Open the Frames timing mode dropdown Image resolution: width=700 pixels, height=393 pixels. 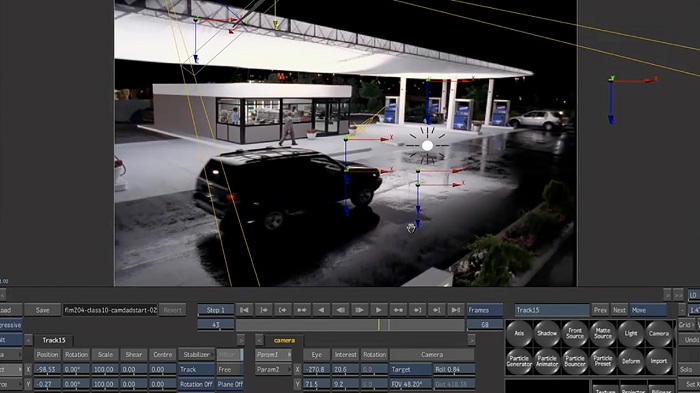485,310
